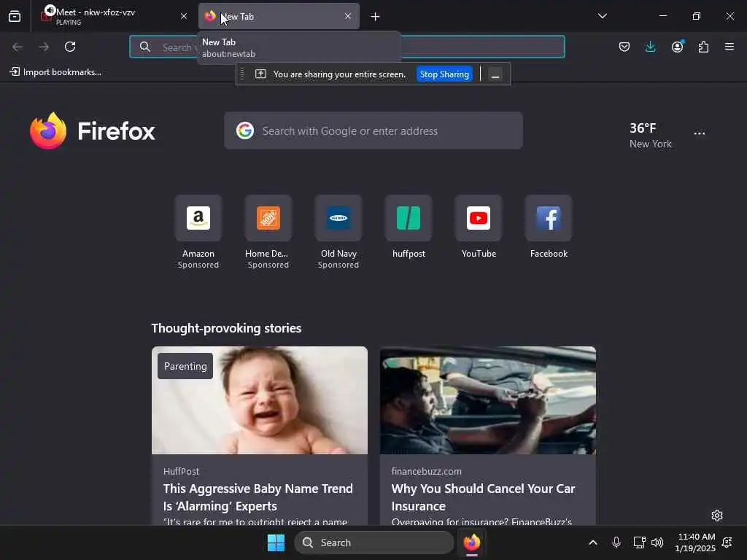Click the HuffPost source label

[x=181, y=472]
